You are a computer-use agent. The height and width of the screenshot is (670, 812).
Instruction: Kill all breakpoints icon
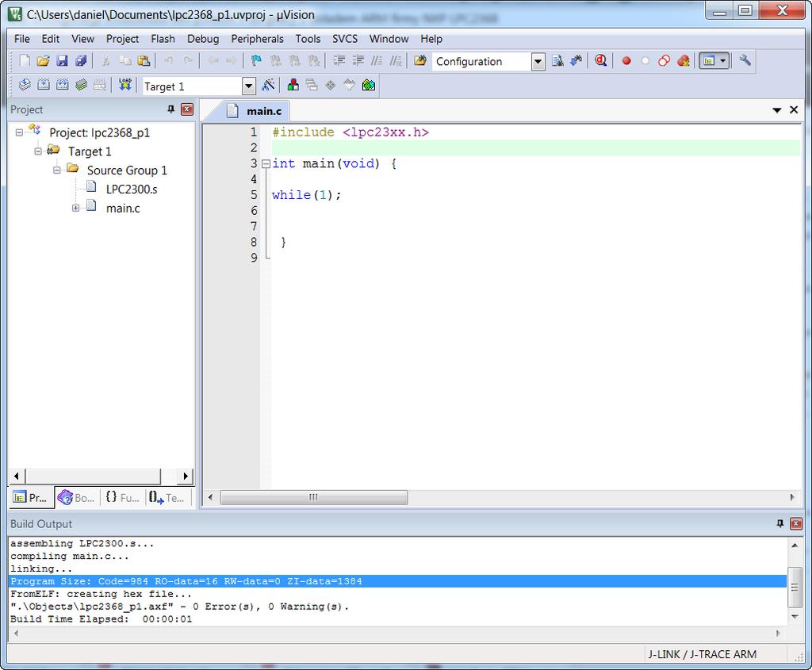pos(683,61)
